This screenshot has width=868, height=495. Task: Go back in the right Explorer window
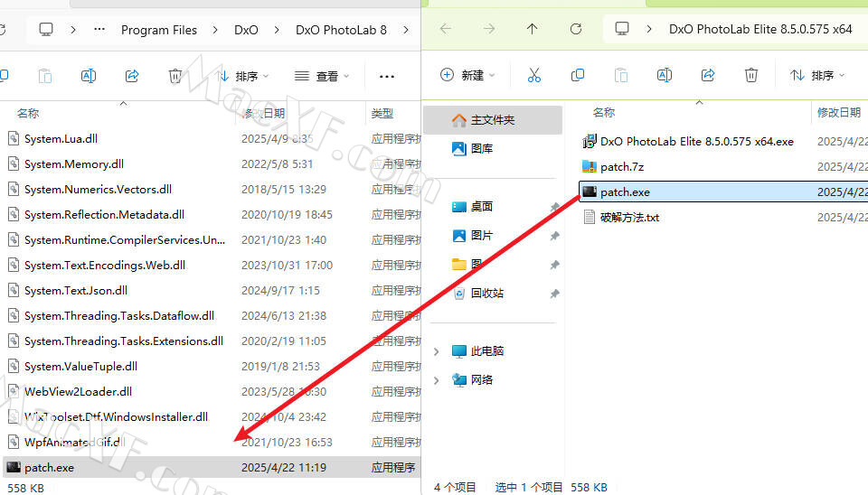[x=446, y=29]
